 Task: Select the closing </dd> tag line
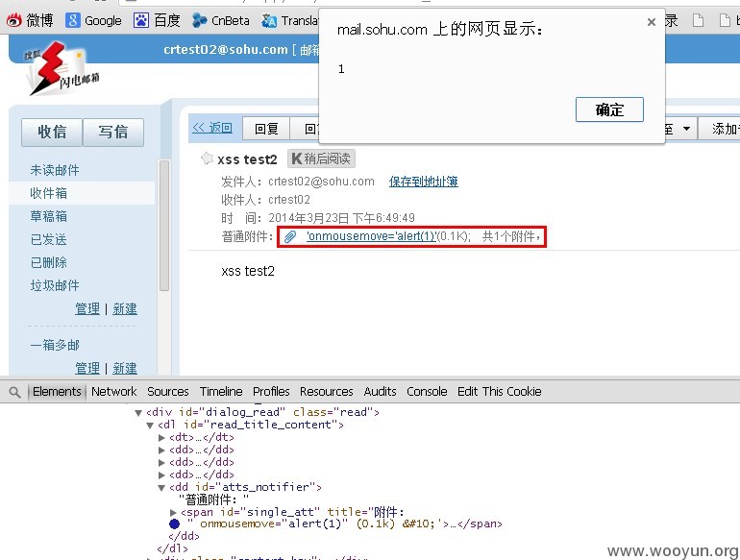185,536
